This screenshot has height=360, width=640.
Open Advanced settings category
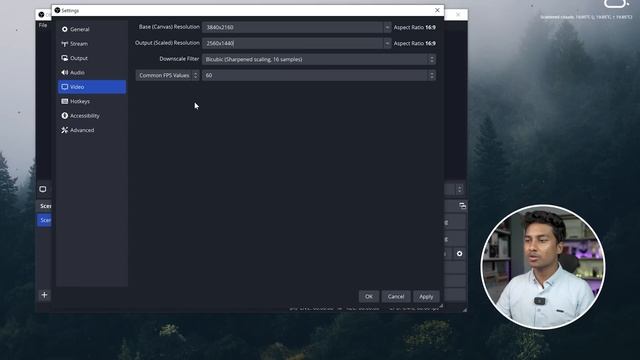(92, 130)
